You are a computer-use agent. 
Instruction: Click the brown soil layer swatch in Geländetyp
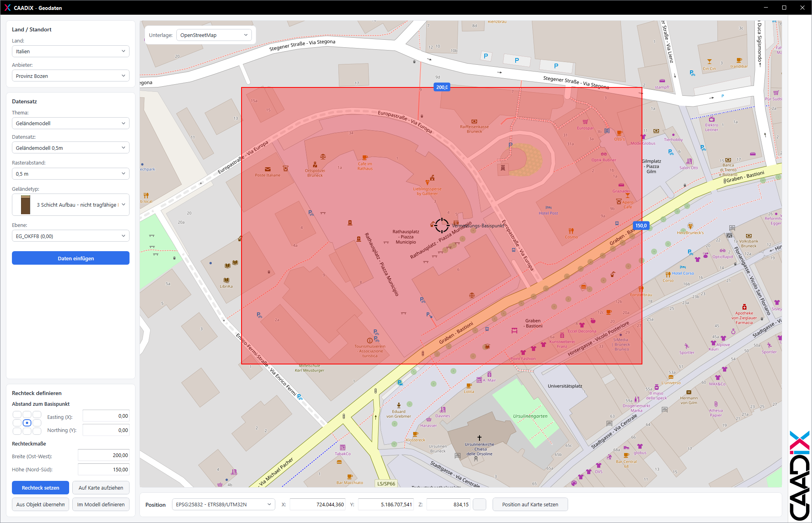pyautogui.click(x=25, y=205)
